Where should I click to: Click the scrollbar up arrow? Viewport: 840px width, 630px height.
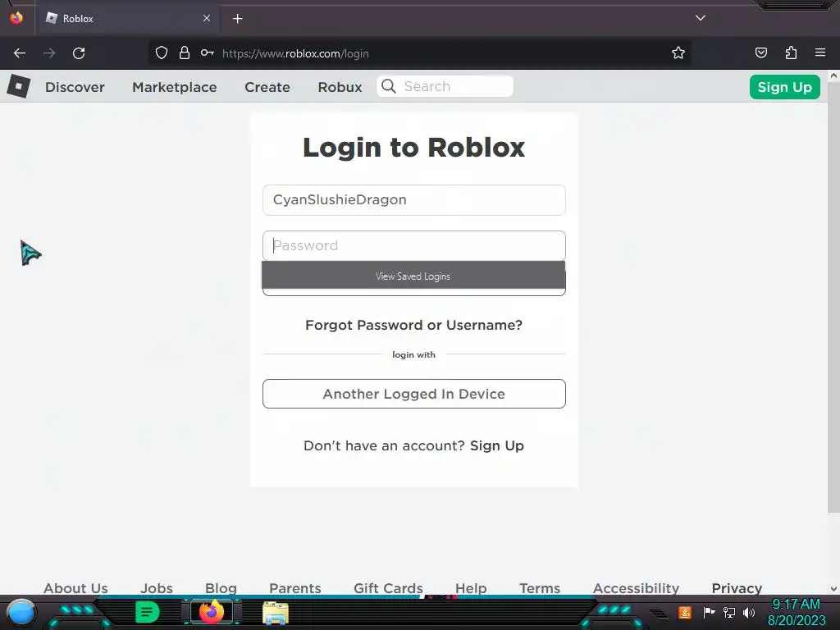[833, 76]
